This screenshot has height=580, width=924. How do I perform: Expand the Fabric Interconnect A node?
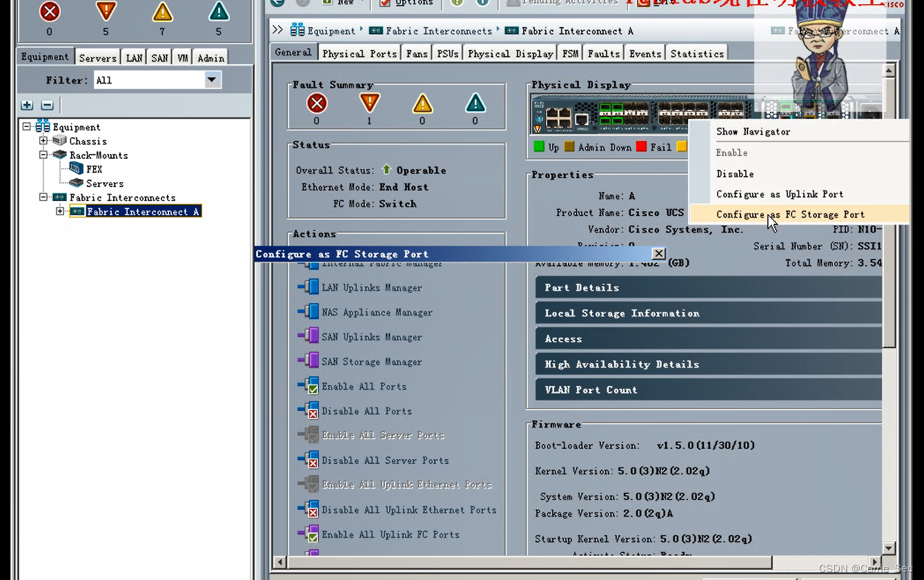click(x=60, y=211)
